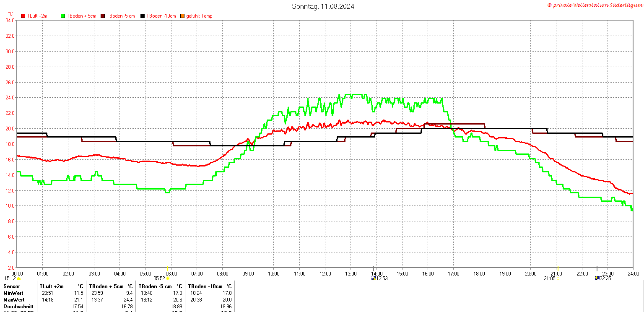Viewport: 644px width, 312px height.
Task: Click the orange gefühlt Temp legend swatch
Action: tap(183, 16)
